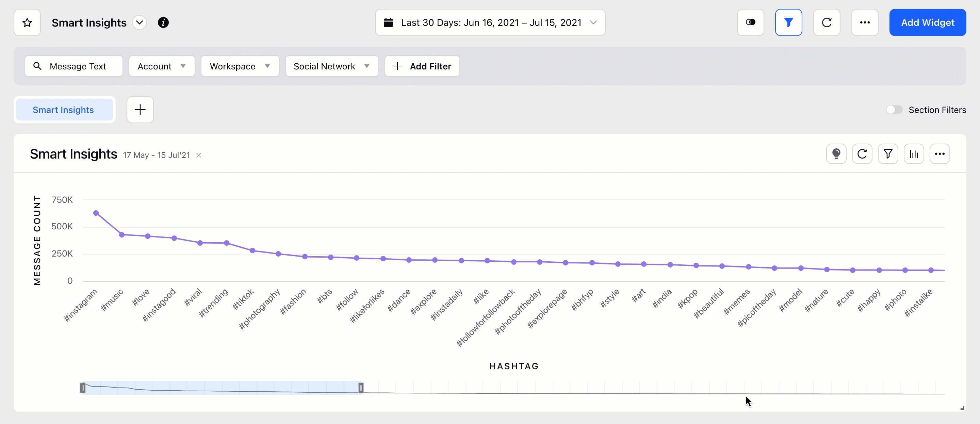Click the three-dots more options icon top toolbar
The width and height of the screenshot is (980, 424).
point(865,22)
